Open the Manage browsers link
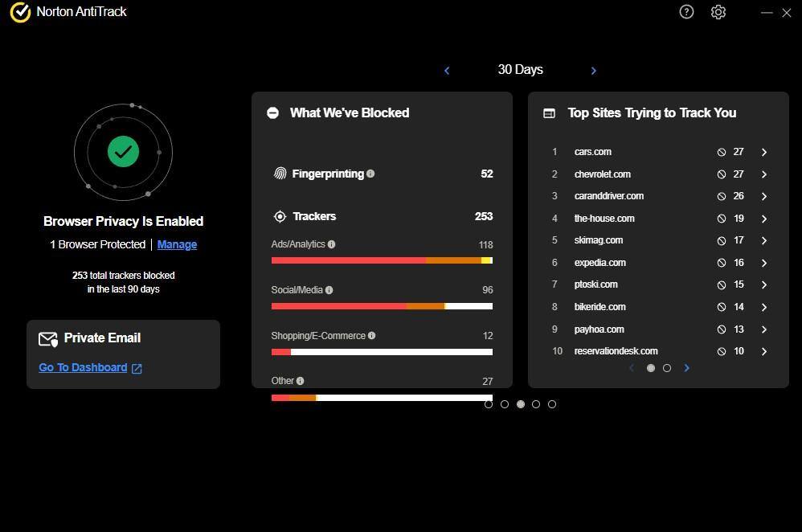Image resolution: width=802 pixels, height=532 pixels. 177,244
